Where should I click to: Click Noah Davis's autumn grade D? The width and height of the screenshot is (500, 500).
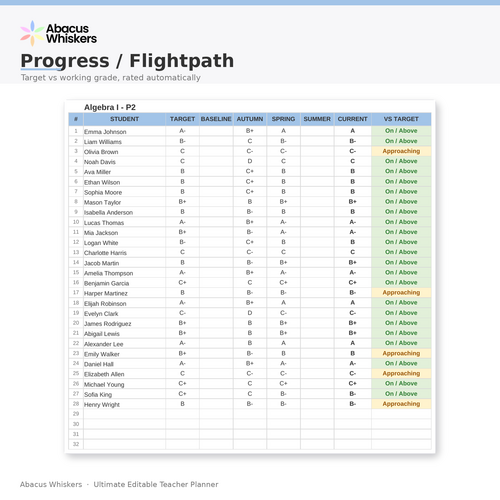point(250,161)
